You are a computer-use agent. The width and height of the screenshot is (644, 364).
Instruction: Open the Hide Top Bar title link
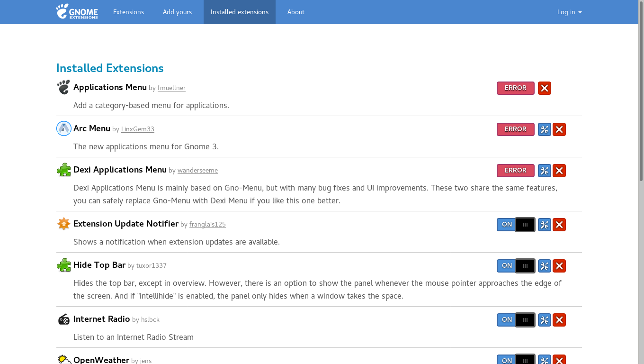coord(99,265)
